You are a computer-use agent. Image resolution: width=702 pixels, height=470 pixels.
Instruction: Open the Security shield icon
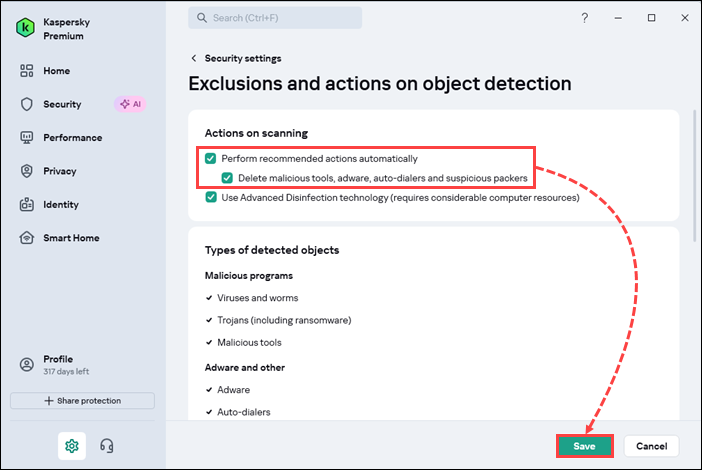pos(27,104)
